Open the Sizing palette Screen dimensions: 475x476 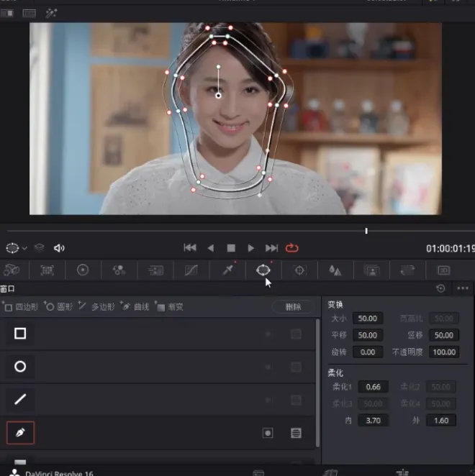click(x=407, y=270)
